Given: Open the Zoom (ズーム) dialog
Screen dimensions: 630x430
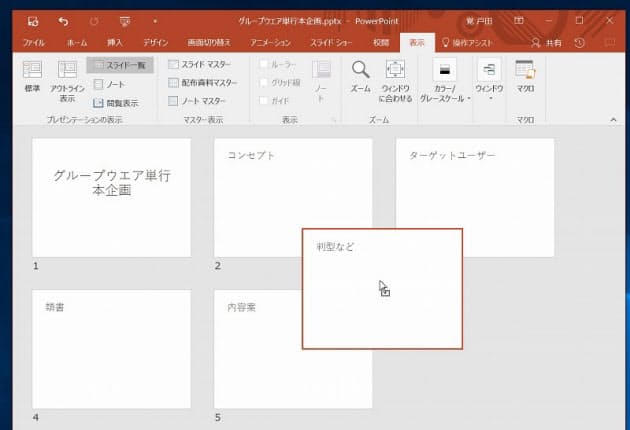Looking at the screenshot, I should coord(360,77).
